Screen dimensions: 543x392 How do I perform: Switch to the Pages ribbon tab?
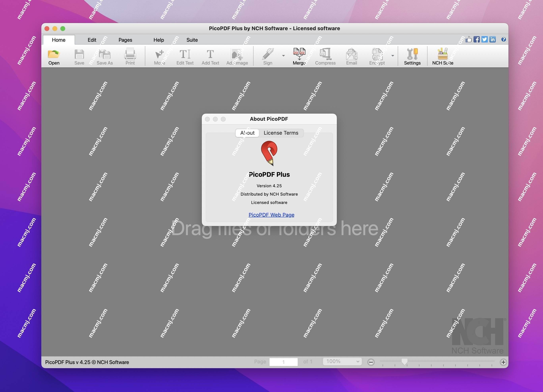(125, 40)
